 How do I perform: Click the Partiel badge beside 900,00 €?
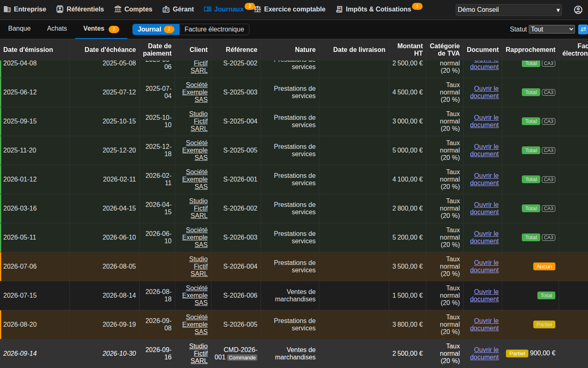click(517, 353)
